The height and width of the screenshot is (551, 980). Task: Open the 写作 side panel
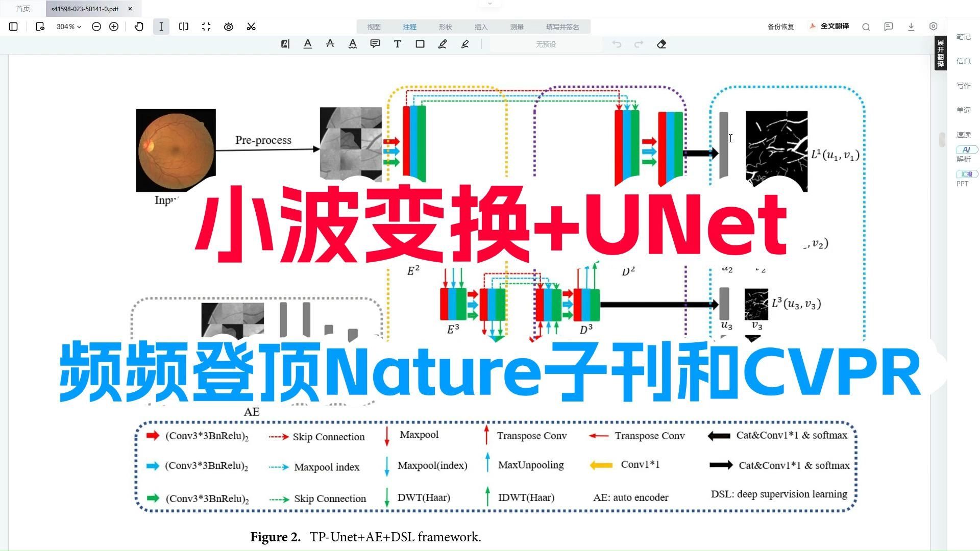(964, 86)
